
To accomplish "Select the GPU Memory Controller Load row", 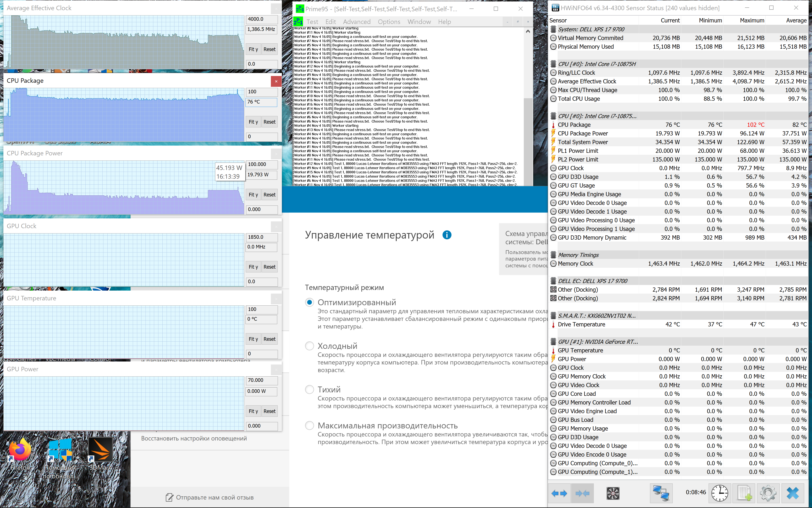I will click(x=678, y=403).
